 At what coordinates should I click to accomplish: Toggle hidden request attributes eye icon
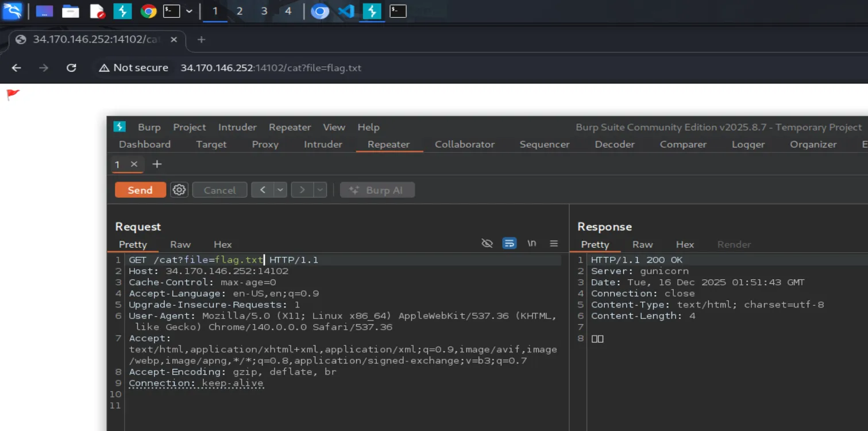click(487, 244)
